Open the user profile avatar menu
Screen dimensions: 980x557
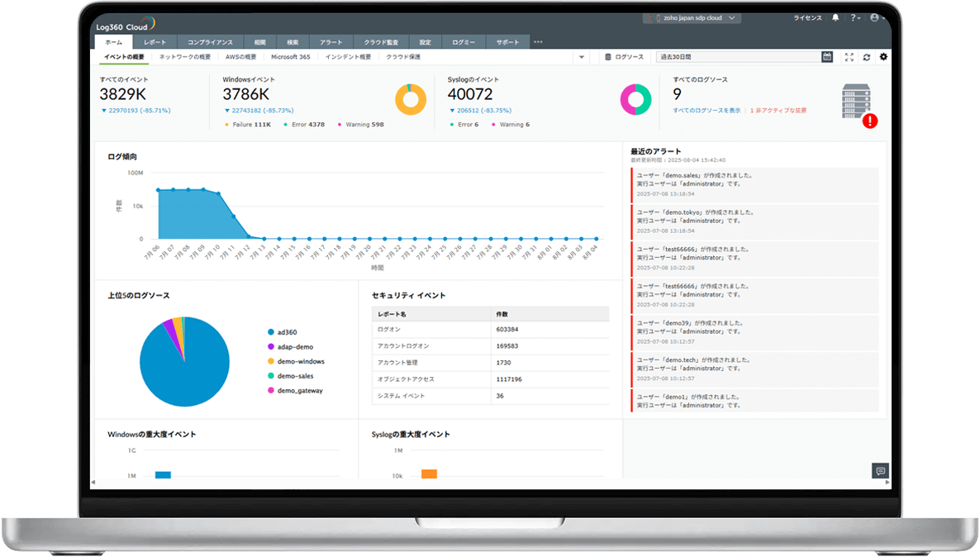pos(874,17)
